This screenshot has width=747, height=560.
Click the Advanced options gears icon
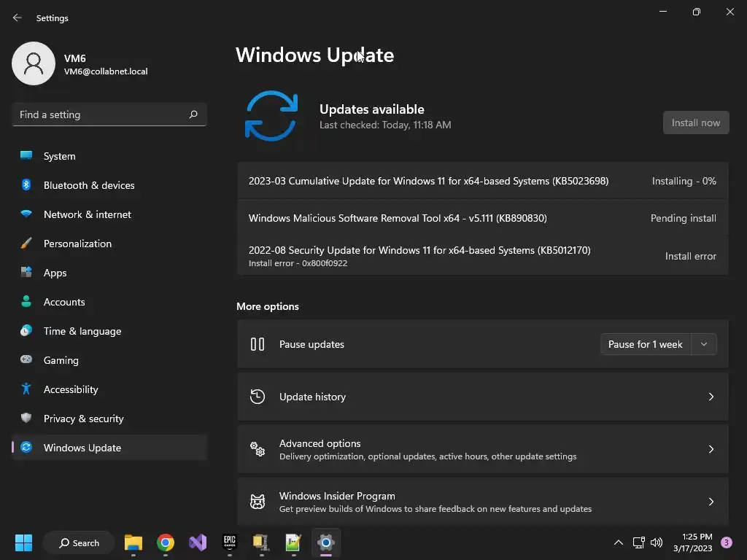(258, 449)
